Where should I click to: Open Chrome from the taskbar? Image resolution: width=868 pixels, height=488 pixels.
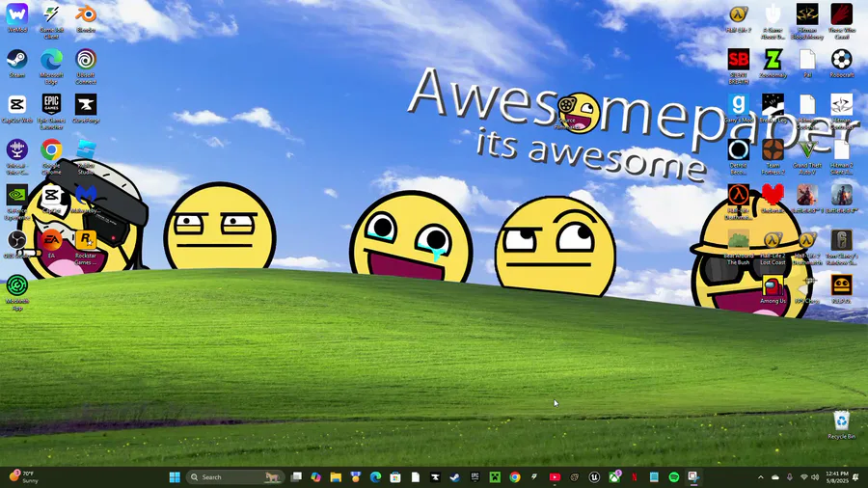pos(515,477)
